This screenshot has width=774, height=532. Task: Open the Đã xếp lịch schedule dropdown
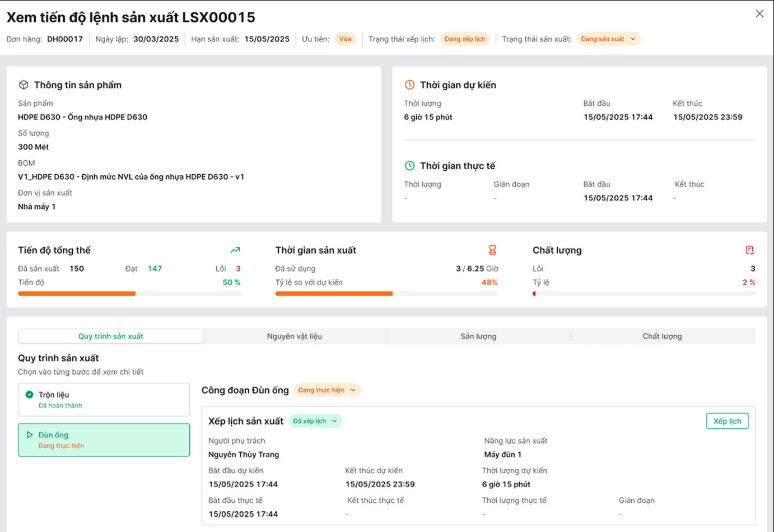click(315, 421)
